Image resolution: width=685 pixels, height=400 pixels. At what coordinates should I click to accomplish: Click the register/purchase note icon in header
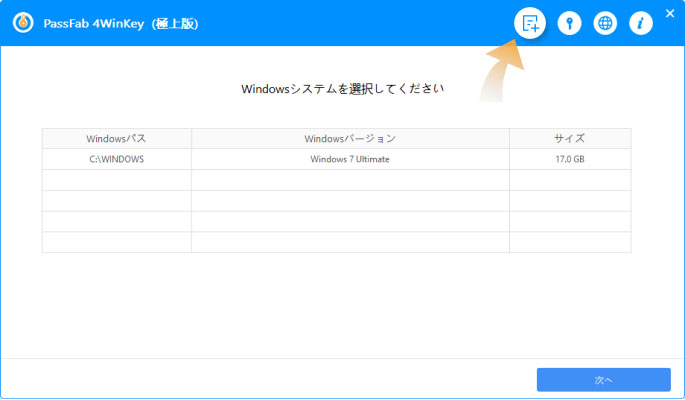tap(530, 23)
